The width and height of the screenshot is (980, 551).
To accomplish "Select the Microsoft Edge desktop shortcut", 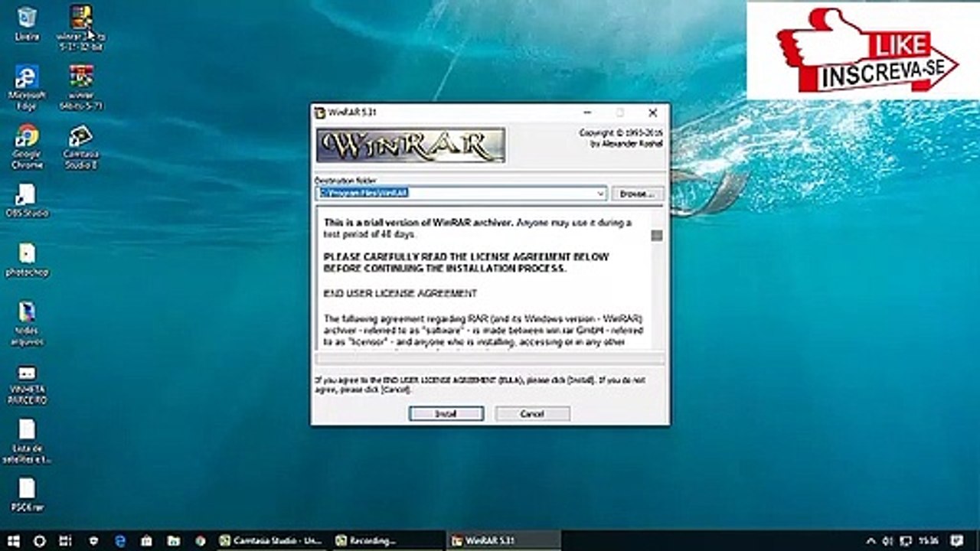I will click(x=27, y=87).
